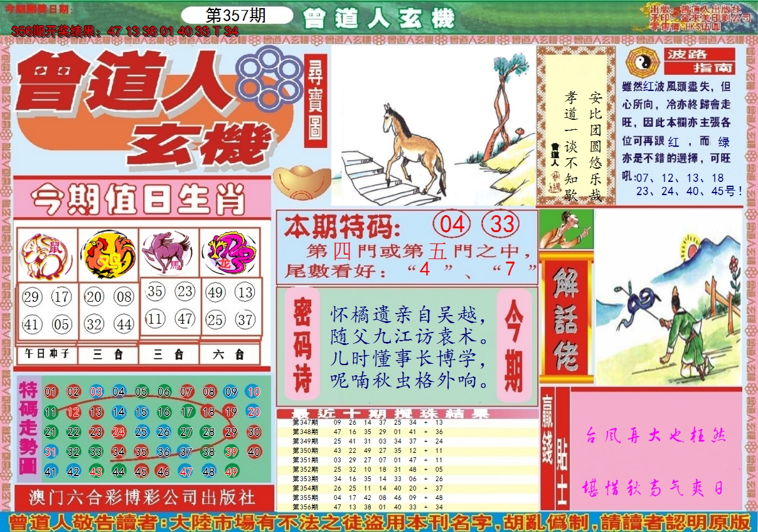The height and width of the screenshot is (532, 758).
Task: Click trend chart ball 24
Action: (x=119, y=432)
